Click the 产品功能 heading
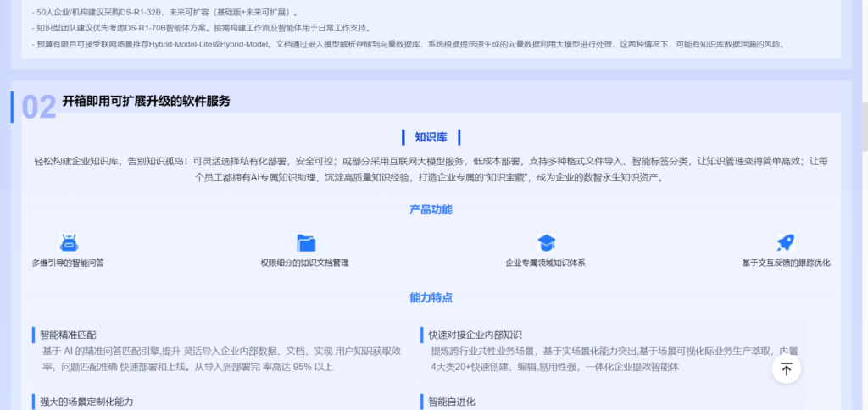The height and width of the screenshot is (410, 868). pyautogui.click(x=431, y=210)
